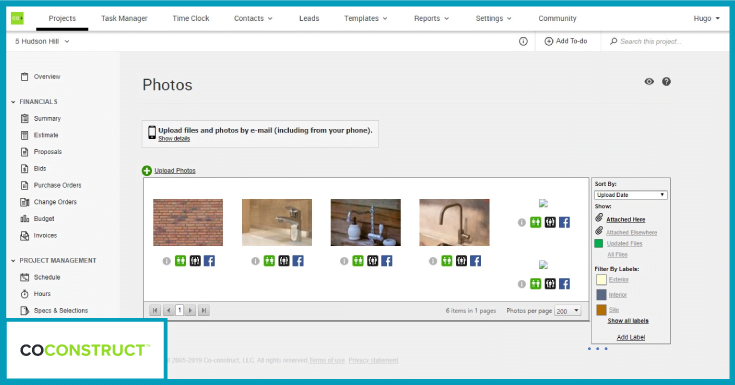Show info for the brick wall photo
Image resolution: width=735 pixels, height=385 pixels.
pos(166,261)
